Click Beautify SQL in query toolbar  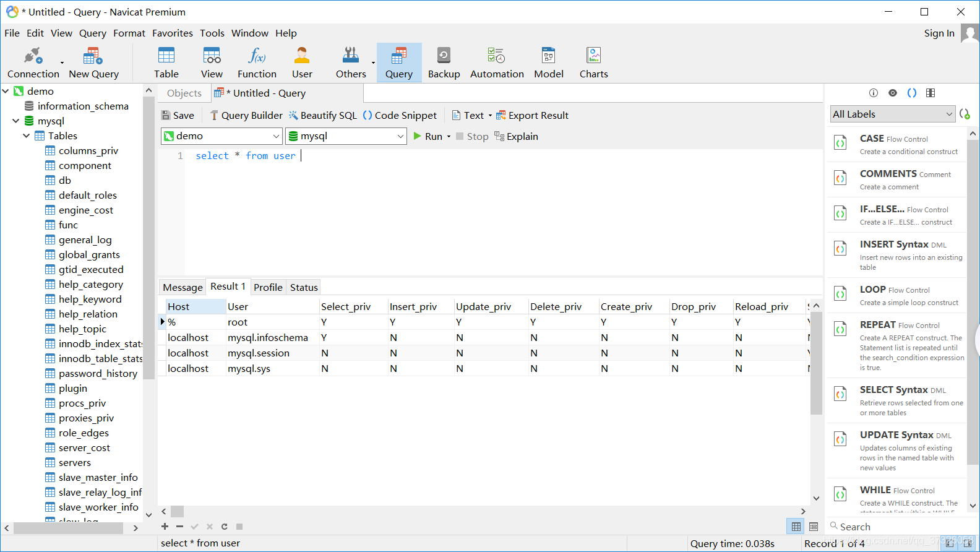pyautogui.click(x=322, y=116)
